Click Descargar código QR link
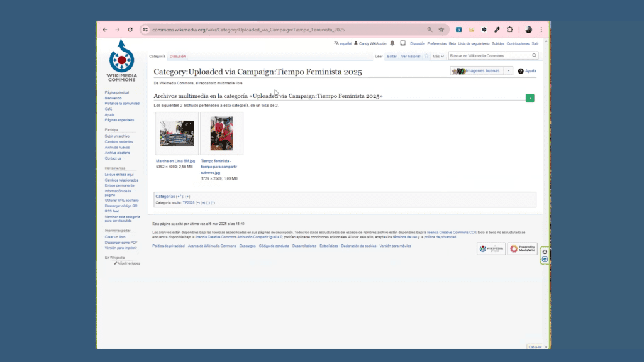 coord(121,206)
